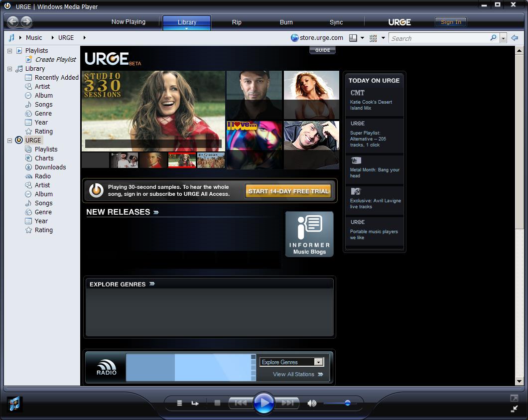528x420 pixels.
Task: Click the INFORMER Music Blogs icon
Action: [309, 234]
